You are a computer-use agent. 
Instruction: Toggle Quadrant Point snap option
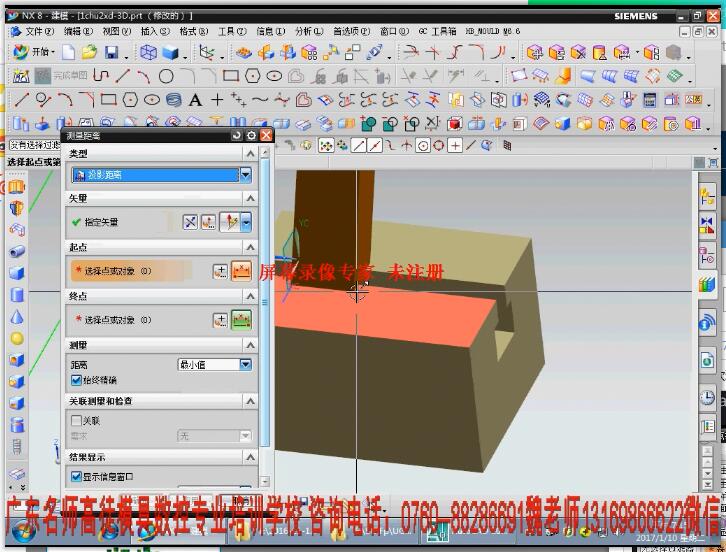(x=438, y=146)
